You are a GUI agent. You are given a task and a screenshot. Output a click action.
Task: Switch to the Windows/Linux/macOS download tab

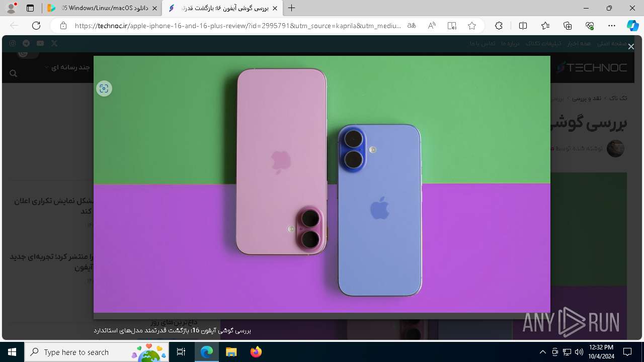pyautogui.click(x=102, y=8)
